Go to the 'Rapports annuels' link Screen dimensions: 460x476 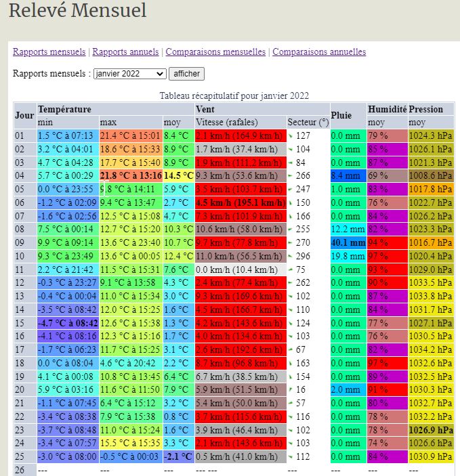click(x=125, y=52)
